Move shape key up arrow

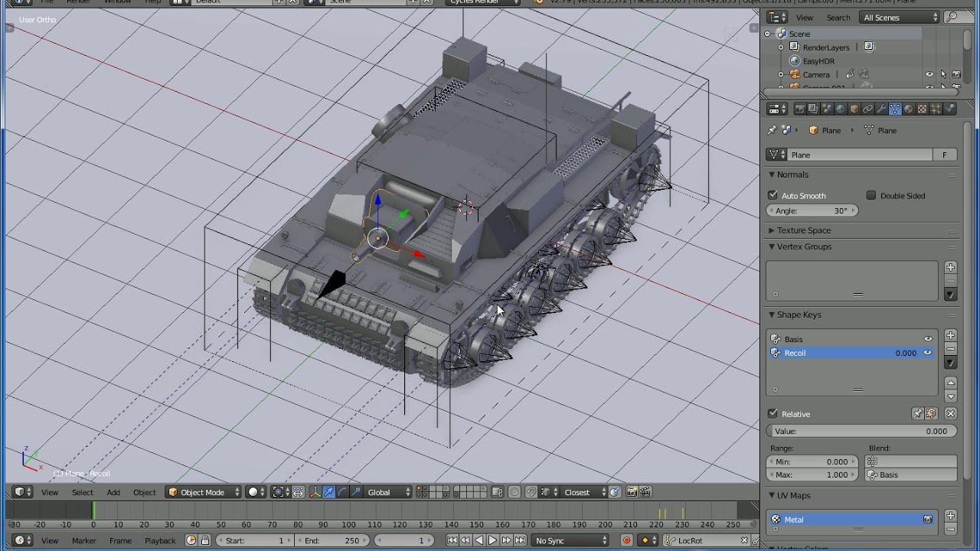point(950,383)
